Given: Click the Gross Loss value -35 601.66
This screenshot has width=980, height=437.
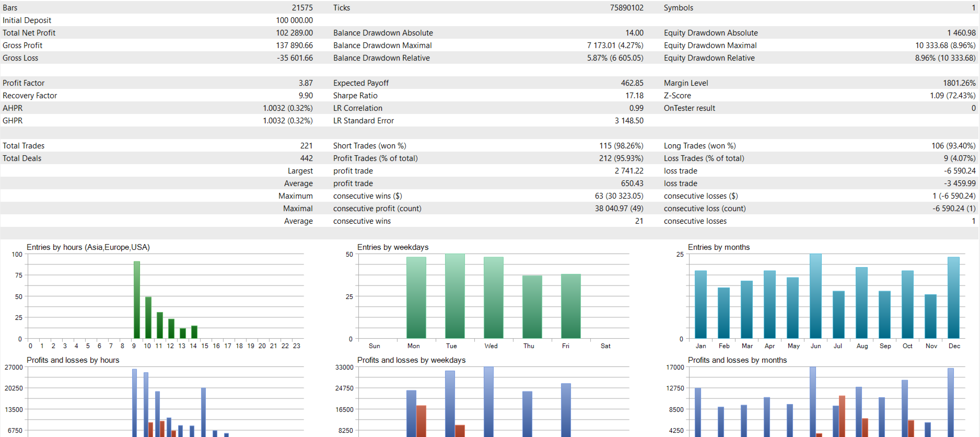Looking at the screenshot, I should point(295,58).
